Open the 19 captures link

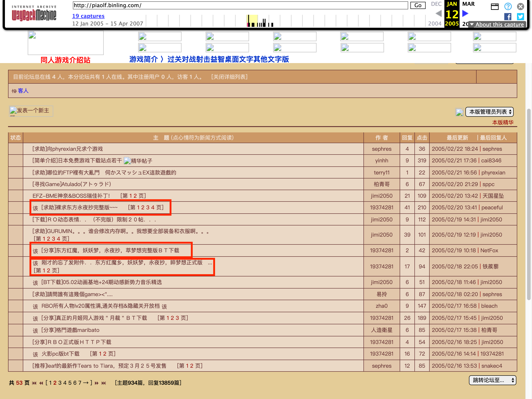click(88, 16)
